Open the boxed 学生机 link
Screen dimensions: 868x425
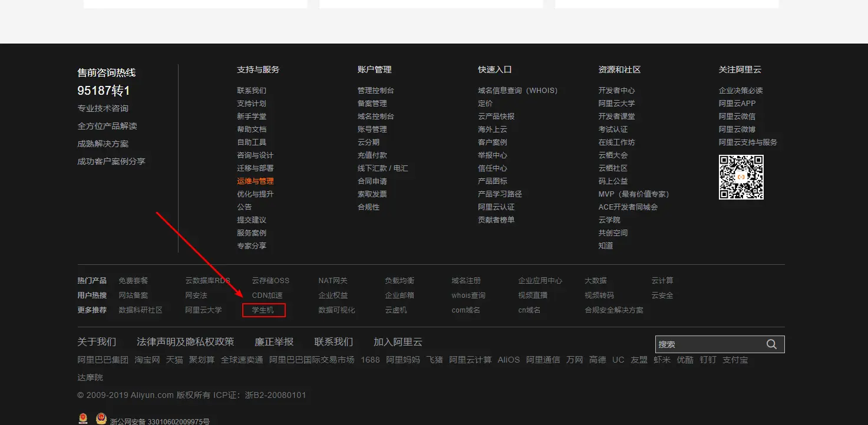tap(263, 310)
